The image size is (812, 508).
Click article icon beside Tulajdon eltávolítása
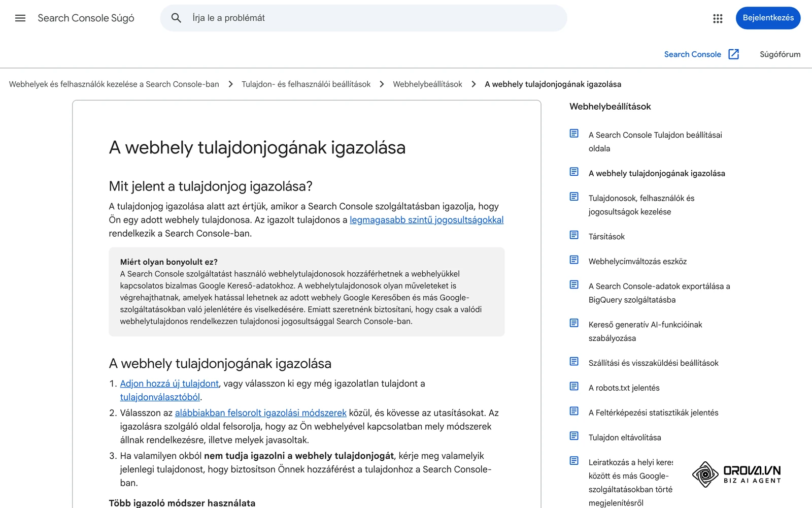click(x=574, y=436)
